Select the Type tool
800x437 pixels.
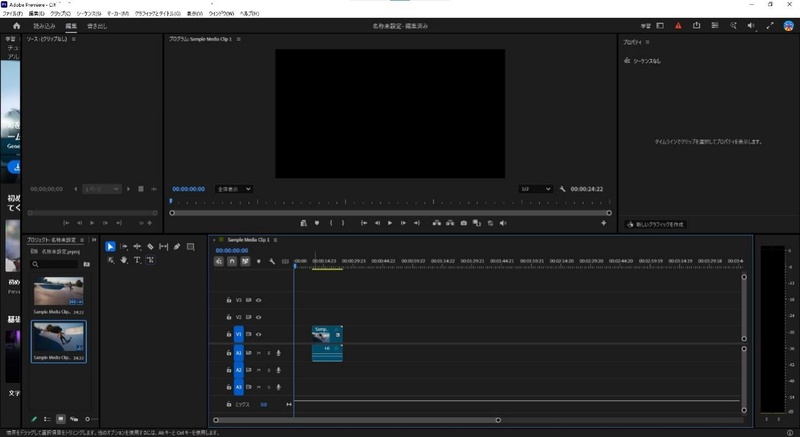(137, 260)
